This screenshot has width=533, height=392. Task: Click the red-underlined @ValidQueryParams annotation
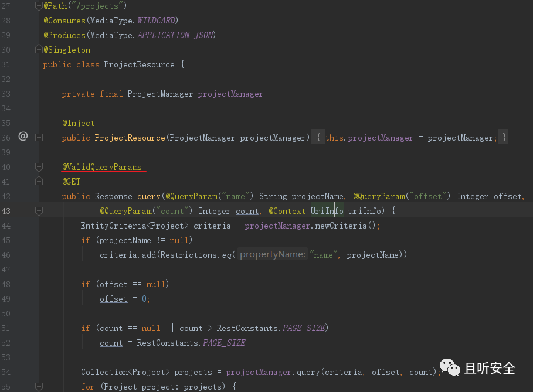tap(102, 167)
